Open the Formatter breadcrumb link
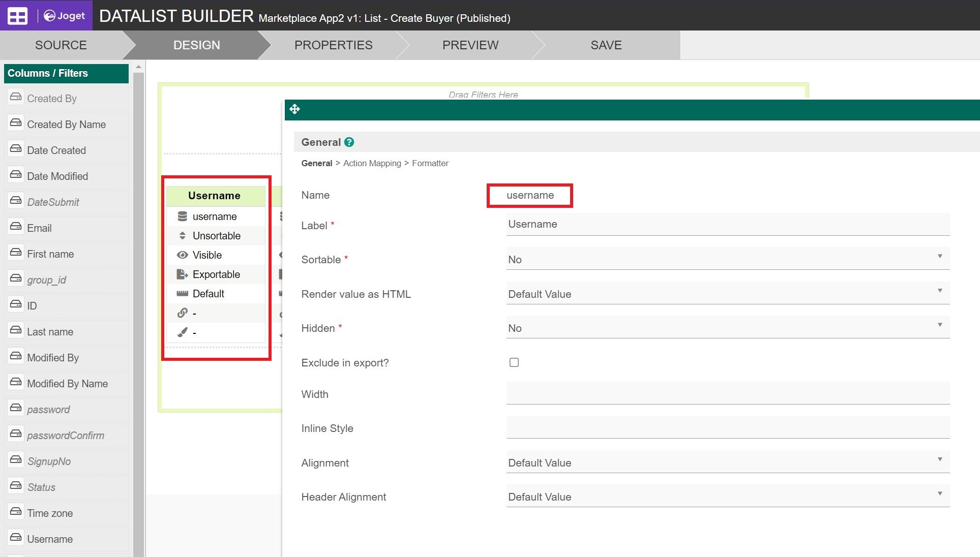Screen dimensions: 980x557 pyautogui.click(x=430, y=163)
